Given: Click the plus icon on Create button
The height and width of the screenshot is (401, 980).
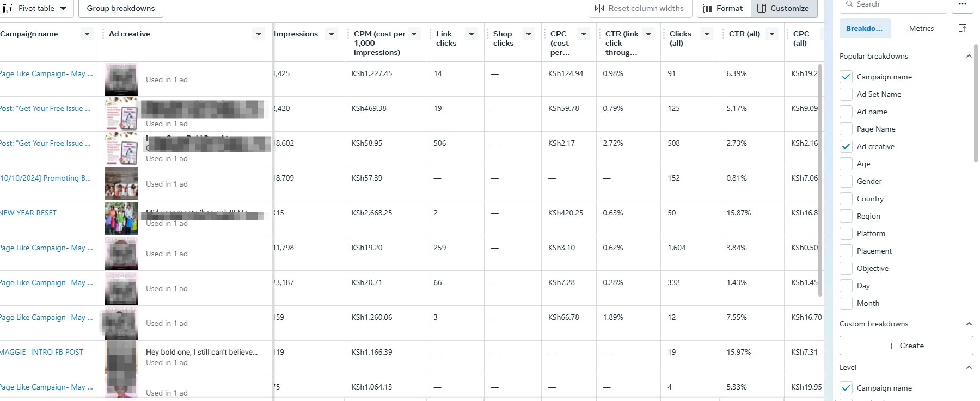Looking at the screenshot, I should 891,346.
